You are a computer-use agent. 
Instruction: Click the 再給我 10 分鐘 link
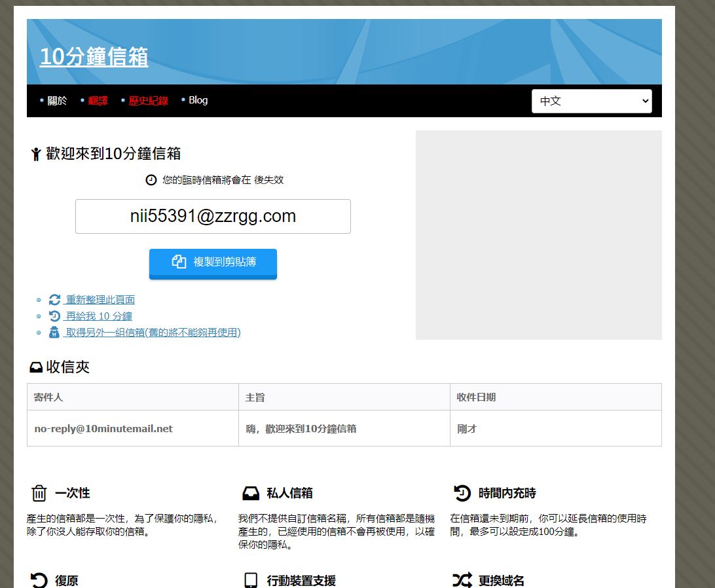point(98,316)
